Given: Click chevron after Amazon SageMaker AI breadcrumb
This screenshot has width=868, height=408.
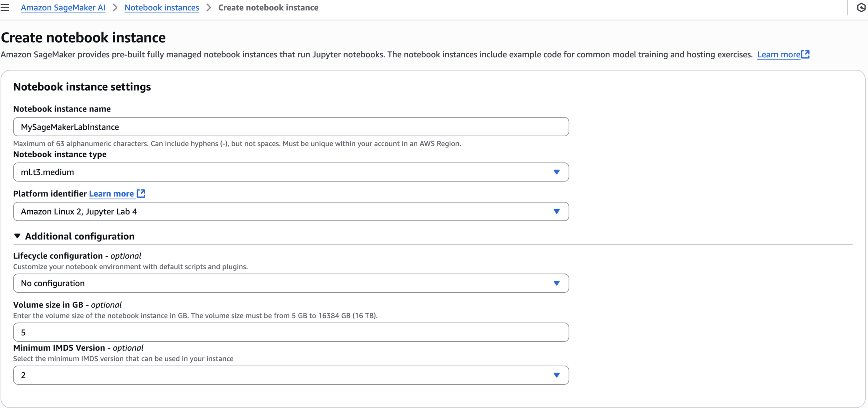Looking at the screenshot, I should click(115, 7).
